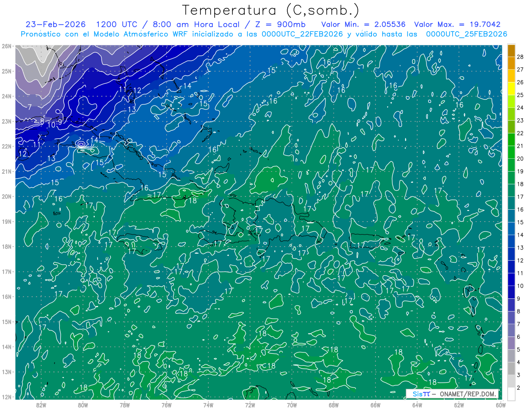The height and width of the screenshot is (411, 532).
Task: Click the '74W' longitude axis label
Action: [208, 405]
